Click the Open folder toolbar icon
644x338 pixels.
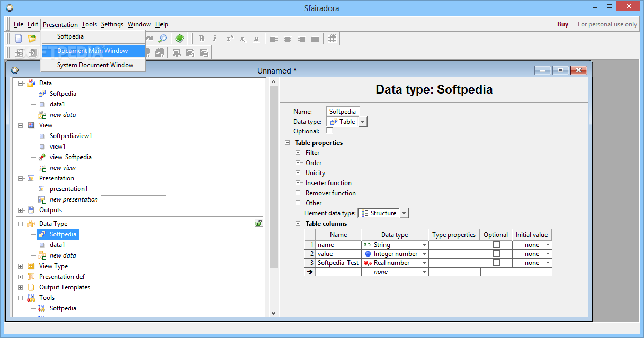32,39
